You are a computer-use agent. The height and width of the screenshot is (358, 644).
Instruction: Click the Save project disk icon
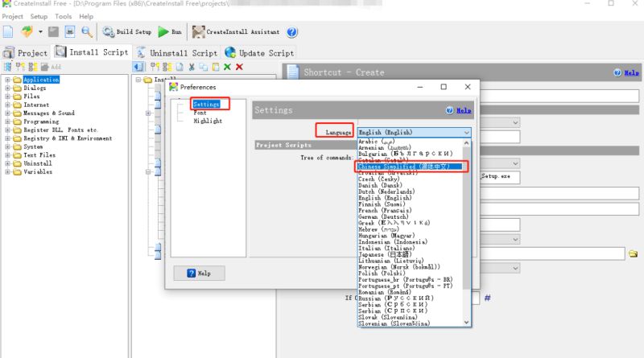pyautogui.click(x=54, y=32)
